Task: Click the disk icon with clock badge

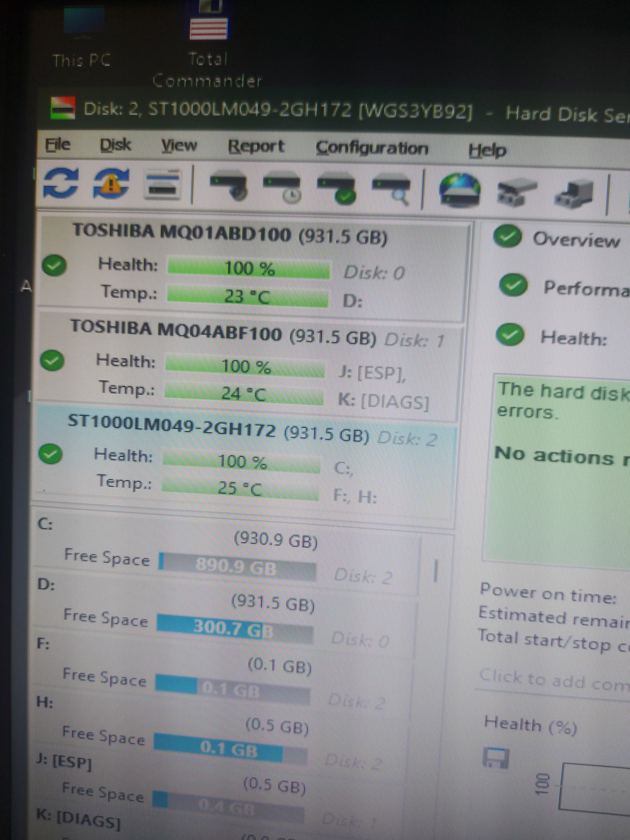Action: (282, 188)
